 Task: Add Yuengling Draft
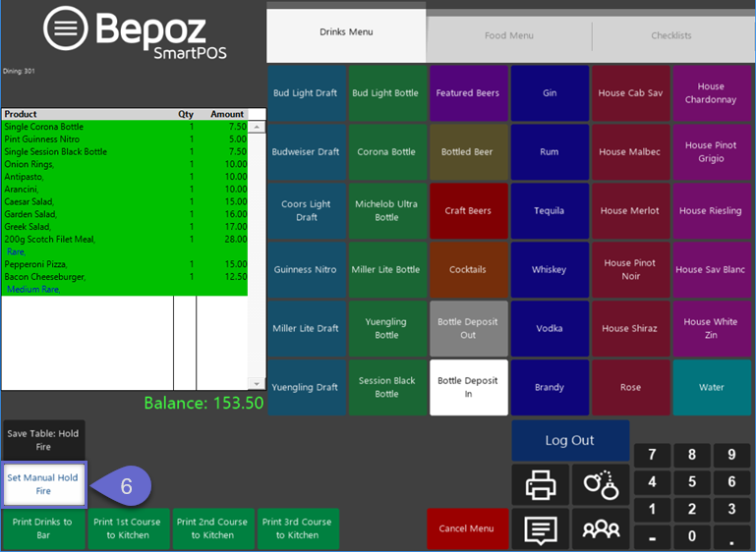click(x=307, y=387)
